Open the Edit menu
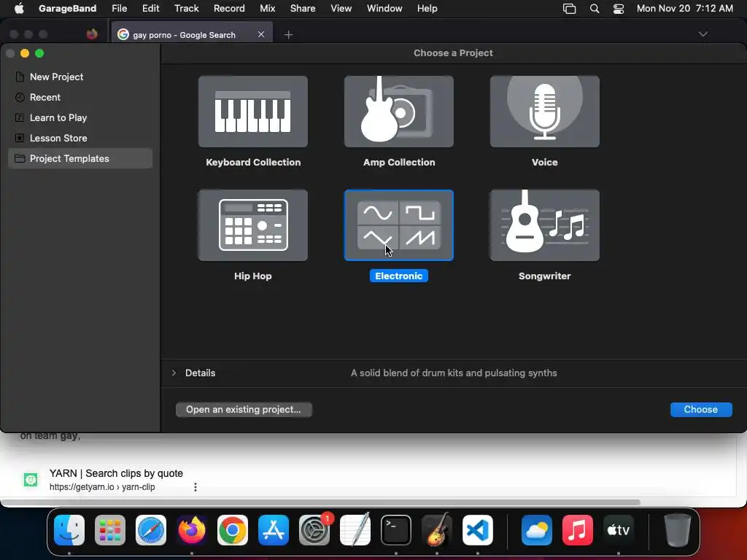Viewport: 747px width, 560px height. [x=150, y=8]
